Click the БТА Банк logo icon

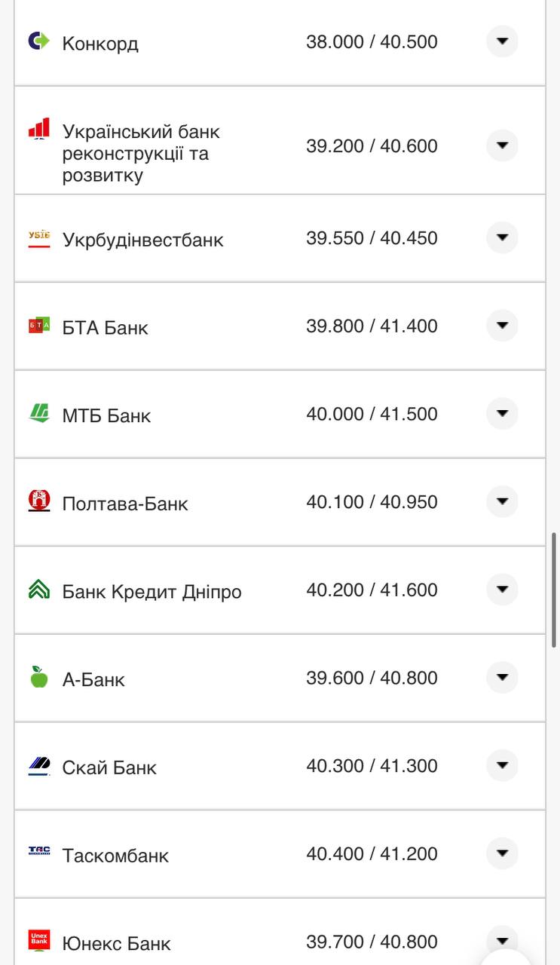pyautogui.click(x=39, y=326)
